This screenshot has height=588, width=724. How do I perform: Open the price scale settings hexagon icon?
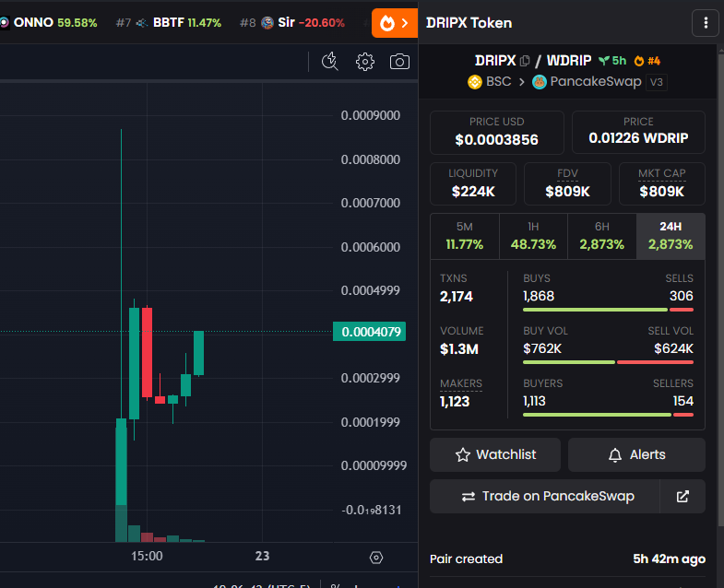tap(376, 558)
